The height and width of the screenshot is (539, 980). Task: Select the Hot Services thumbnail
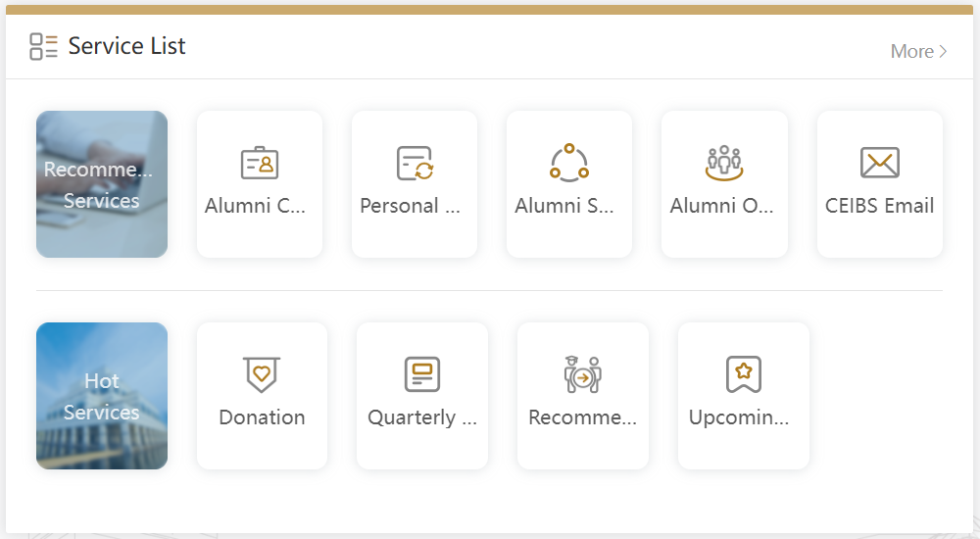(x=102, y=396)
